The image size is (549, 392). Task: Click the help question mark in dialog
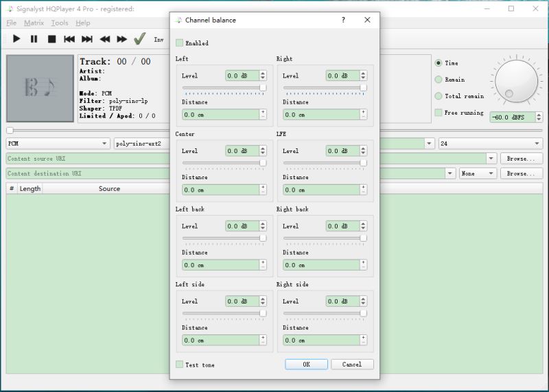tap(343, 20)
